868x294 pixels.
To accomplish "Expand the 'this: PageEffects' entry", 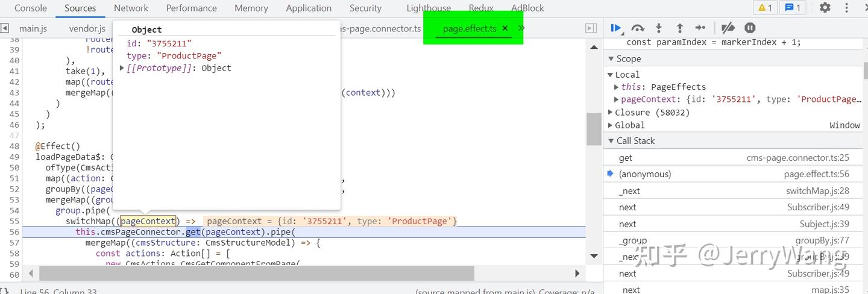I will point(617,87).
